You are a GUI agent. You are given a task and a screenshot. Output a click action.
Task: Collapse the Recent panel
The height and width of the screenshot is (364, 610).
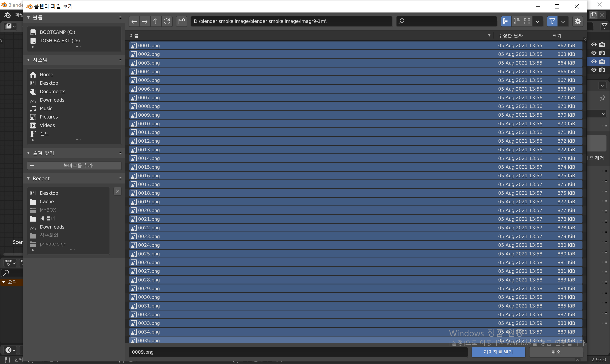point(28,179)
